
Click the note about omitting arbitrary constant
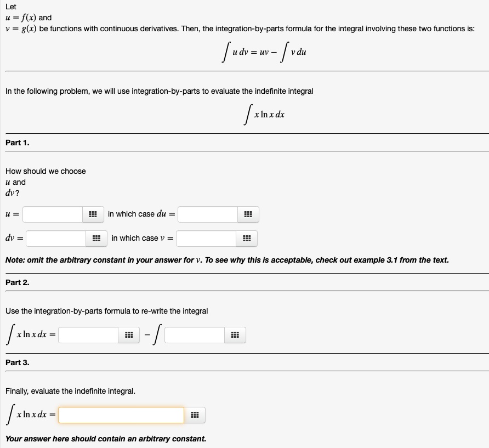(x=227, y=260)
